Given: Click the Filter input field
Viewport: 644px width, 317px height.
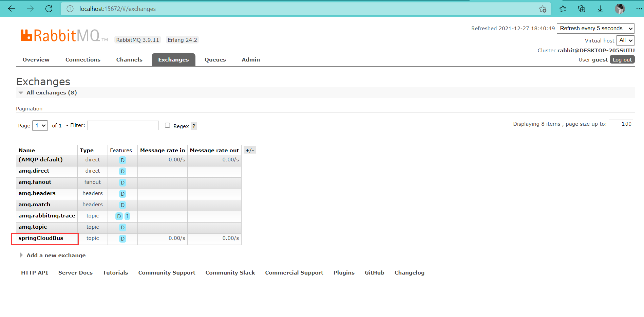Looking at the screenshot, I should pyautogui.click(x=123, y=125).
